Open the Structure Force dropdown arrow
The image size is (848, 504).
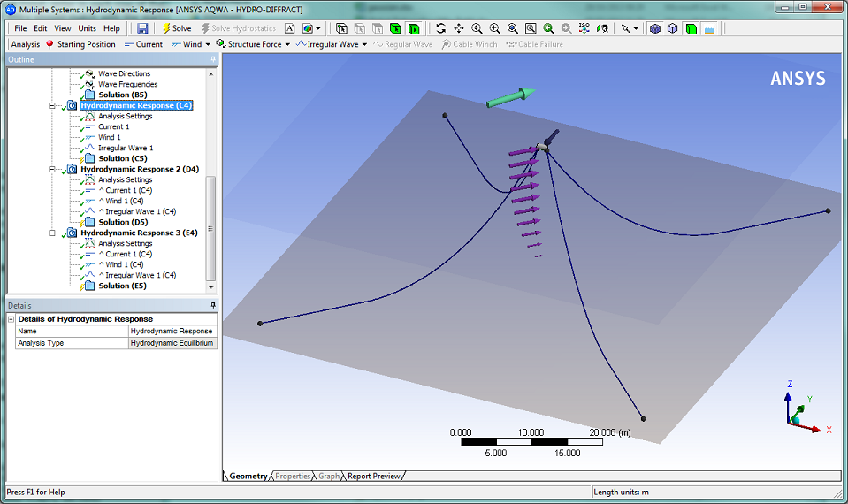(287, 44)
